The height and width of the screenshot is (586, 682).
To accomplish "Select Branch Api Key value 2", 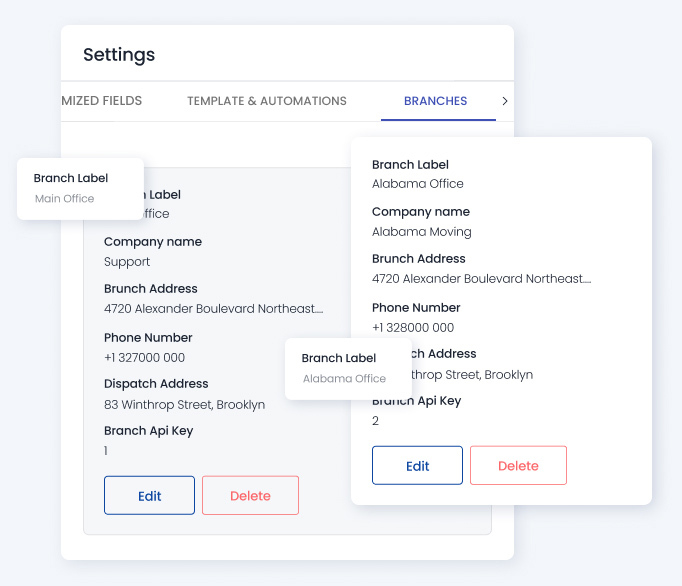I will 376,421.
